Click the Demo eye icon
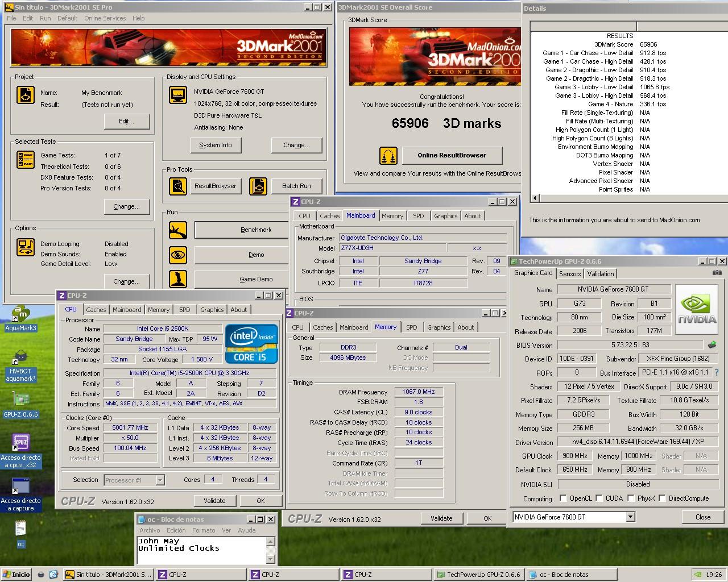 point(178,255)
